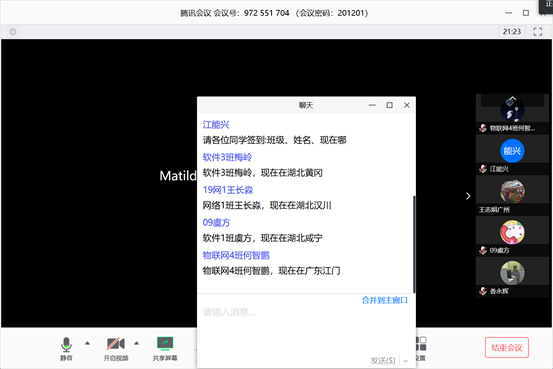The width and height of the screenshot is (553, 369).
Task: Open send options dropdown arrow
Action: coord(406,361)
